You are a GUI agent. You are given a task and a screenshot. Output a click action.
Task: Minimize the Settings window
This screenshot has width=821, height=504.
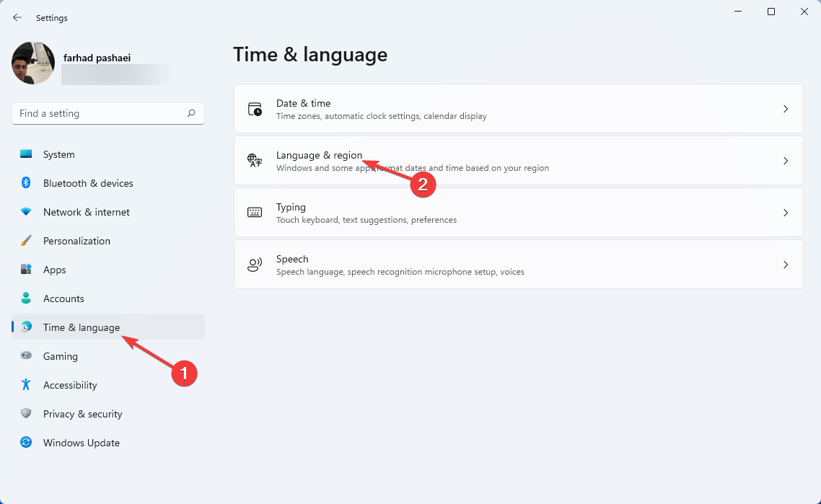point(738,12)
